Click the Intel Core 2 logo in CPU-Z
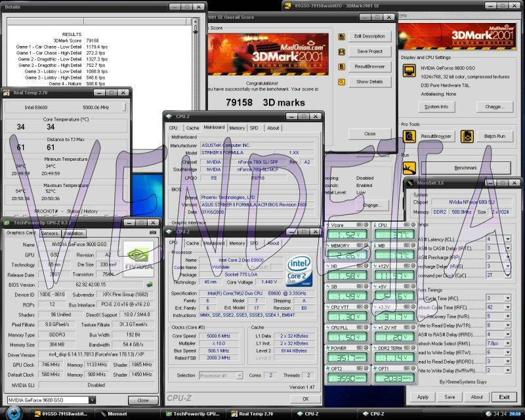This screenshot has height=420, width=525. tap(299, 271)
